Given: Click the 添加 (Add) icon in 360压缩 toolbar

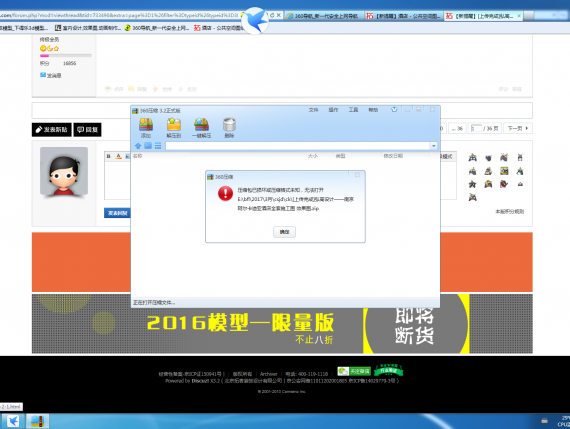Looking at the screenshot, I should [x=146, y=128].
